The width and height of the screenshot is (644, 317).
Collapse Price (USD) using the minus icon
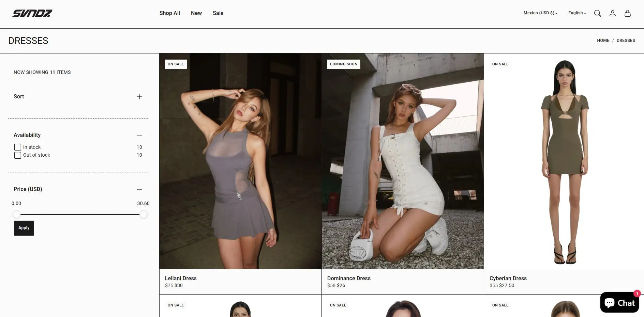coord(139,189)
